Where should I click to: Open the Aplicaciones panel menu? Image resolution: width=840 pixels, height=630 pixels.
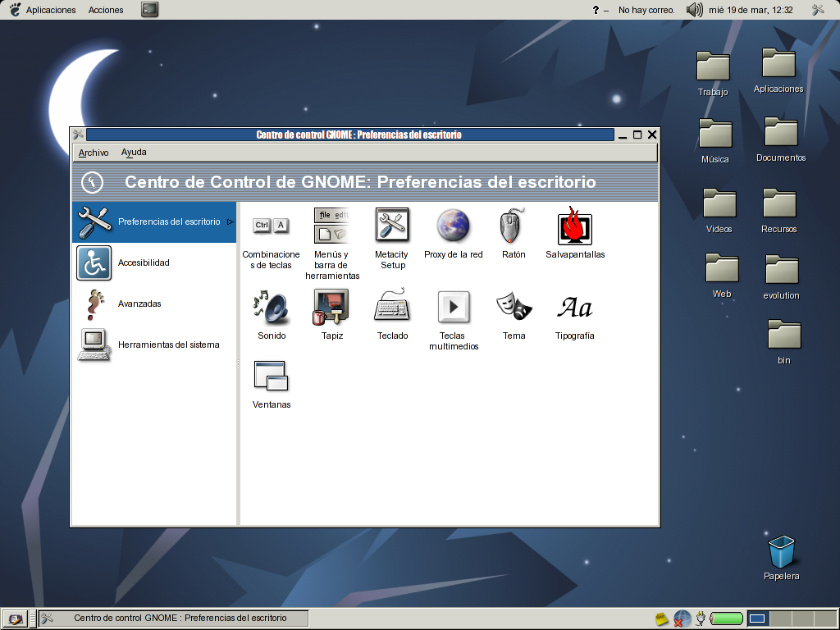[51, 10]
